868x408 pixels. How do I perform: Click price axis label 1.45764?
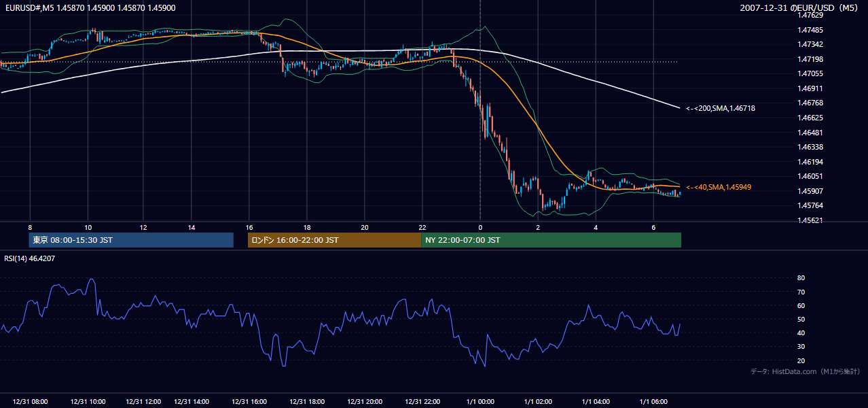click(x=810, y=205)
